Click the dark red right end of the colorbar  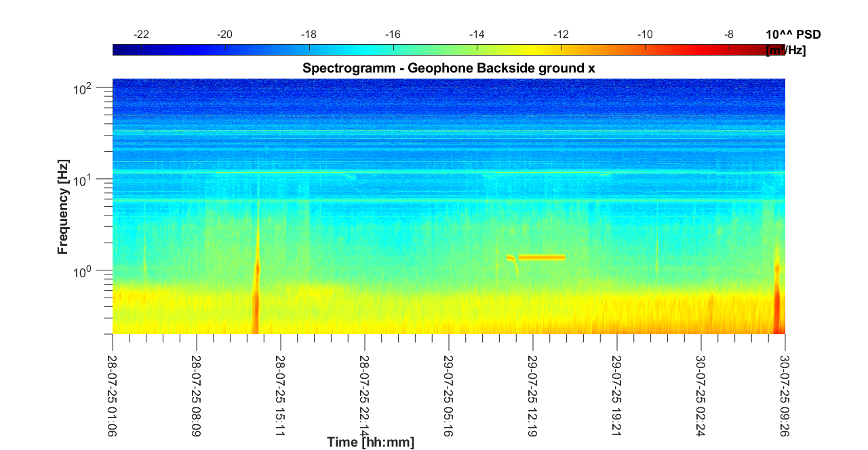pos(781,49)
